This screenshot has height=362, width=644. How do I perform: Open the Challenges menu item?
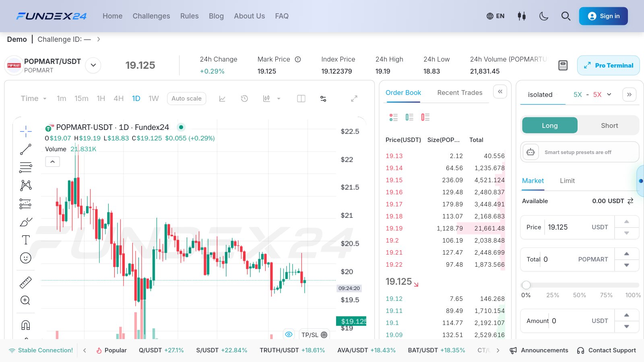pyautogui.click(x=151, y=16)
